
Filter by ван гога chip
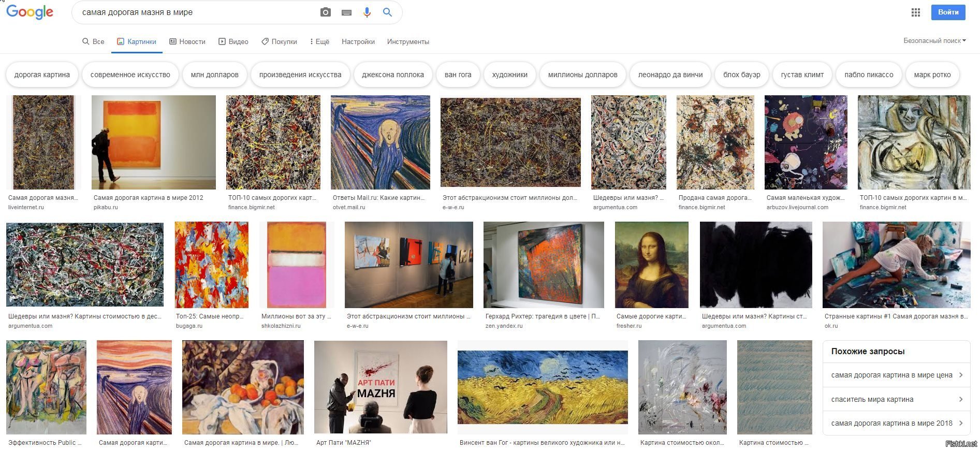458,75
